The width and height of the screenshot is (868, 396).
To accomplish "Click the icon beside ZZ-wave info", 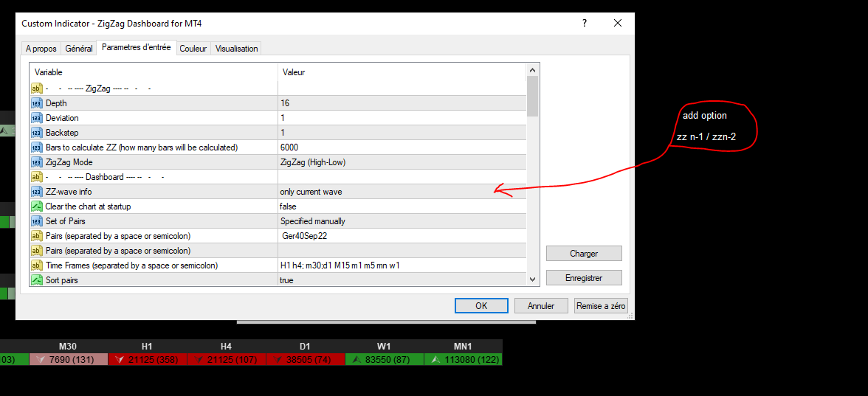I will click(37, 192).
